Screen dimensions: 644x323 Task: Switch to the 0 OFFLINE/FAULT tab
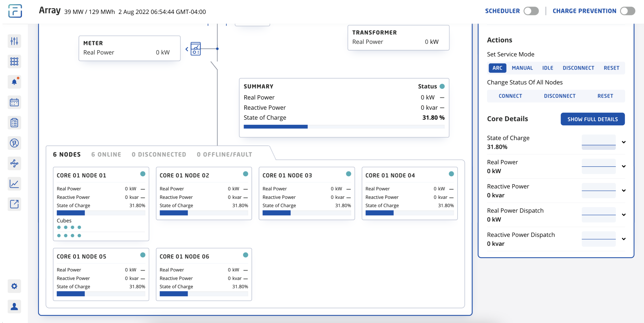tap(224, 154)
